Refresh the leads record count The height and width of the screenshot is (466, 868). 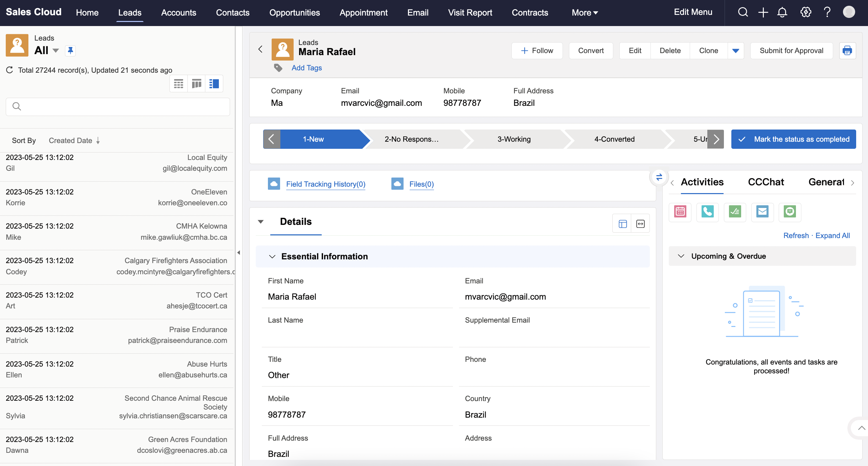point(9,70)
